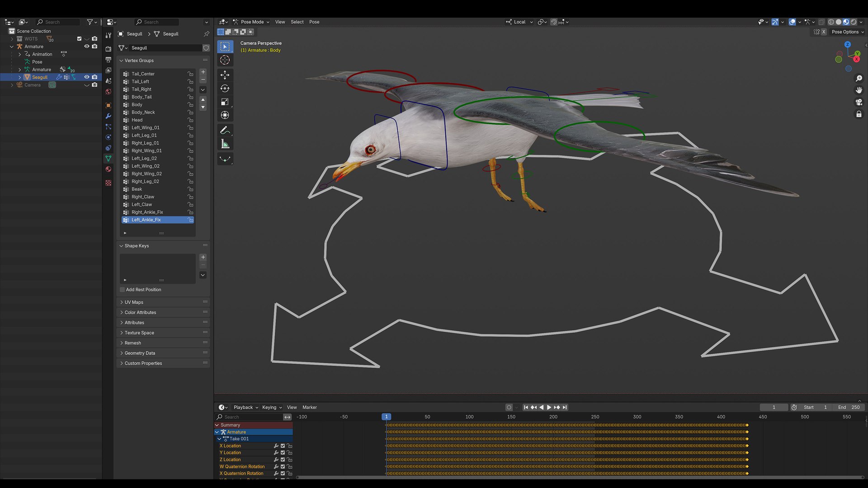Open the Render properties tab
This screenshot has width=868, height=488.
coord(108,49)
